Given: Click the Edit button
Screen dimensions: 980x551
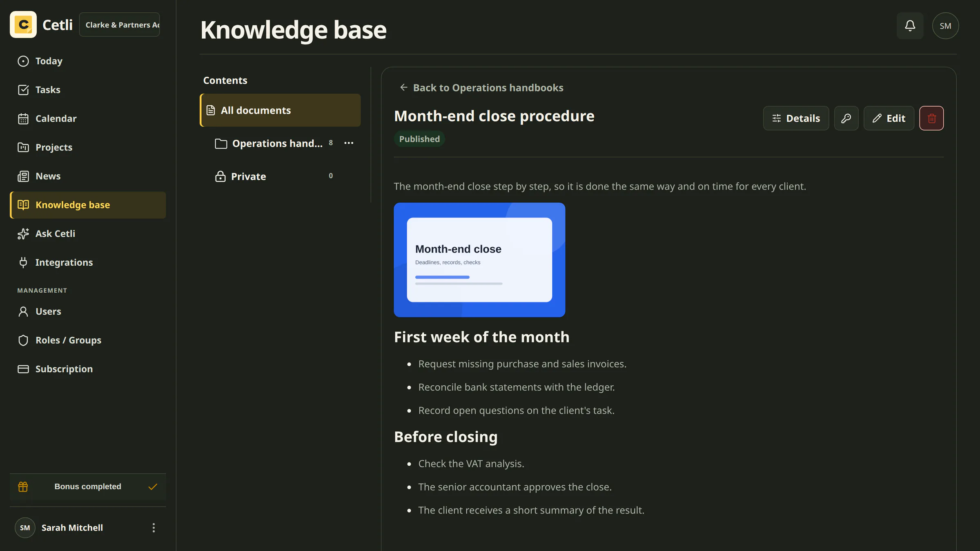Looking at the screenshot, I should click(889, 118).
